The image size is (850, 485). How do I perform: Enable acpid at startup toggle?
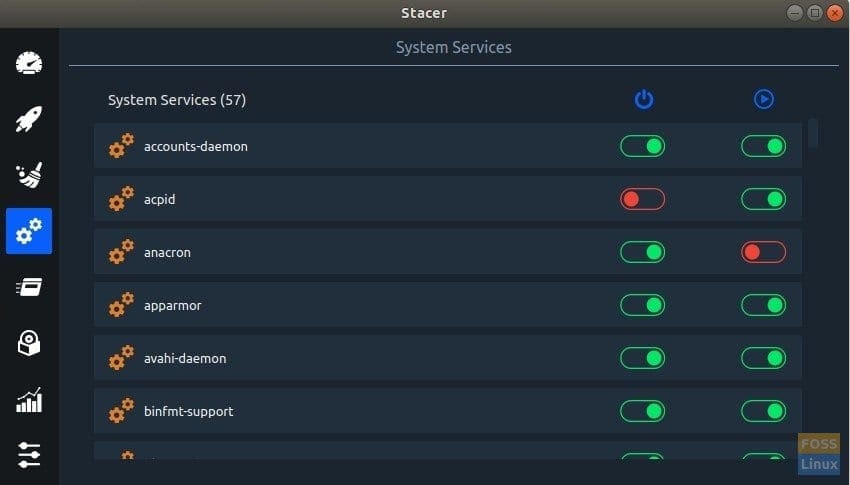pyautogui.click(x=642, y=199)
